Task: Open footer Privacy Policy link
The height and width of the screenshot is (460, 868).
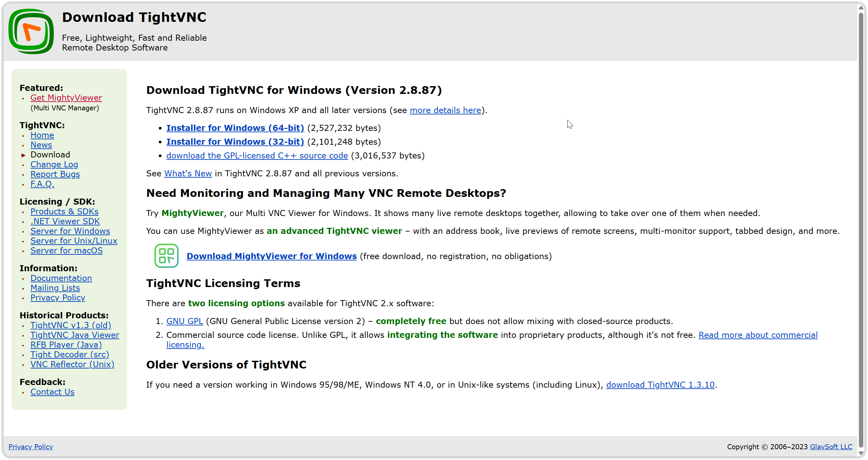Action: pyautogui.click(x=31, y=447)
